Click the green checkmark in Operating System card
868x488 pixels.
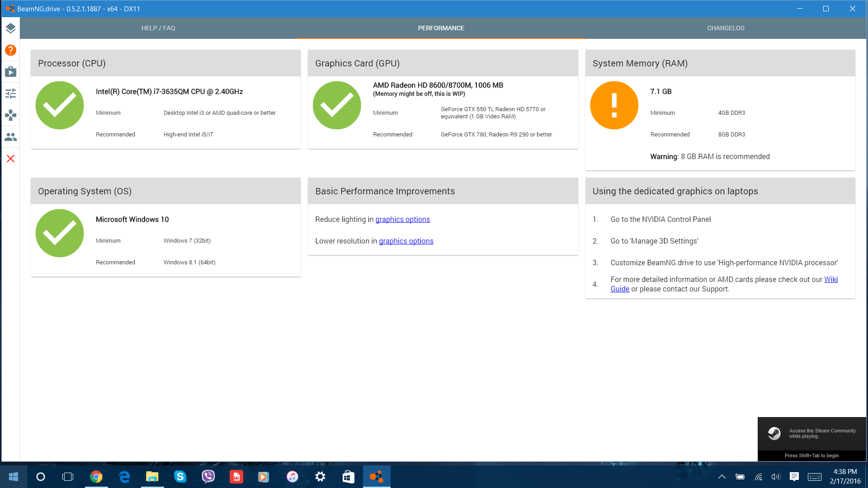(60, 233)
